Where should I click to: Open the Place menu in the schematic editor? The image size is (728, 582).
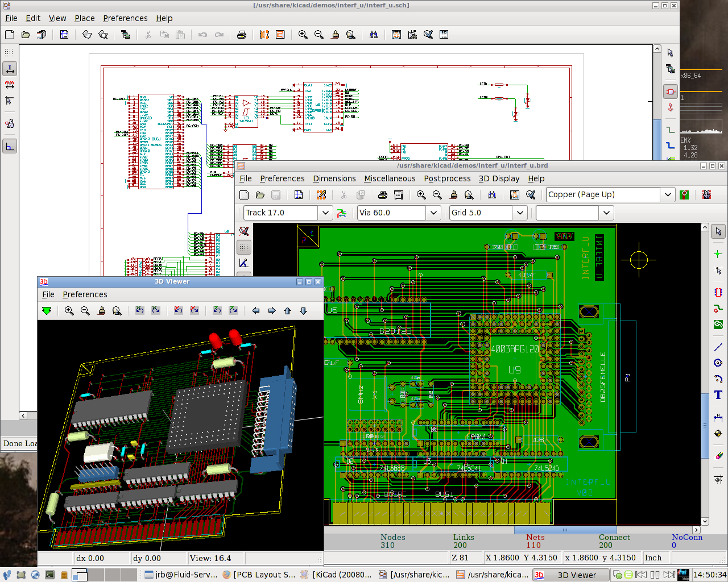(x=85, y=18)
